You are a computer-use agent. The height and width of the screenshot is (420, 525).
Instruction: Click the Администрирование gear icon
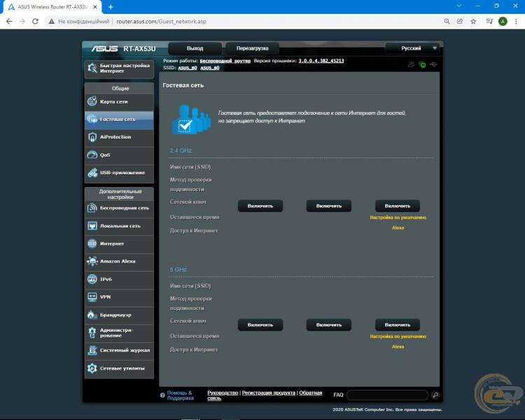tap(92, 332)
